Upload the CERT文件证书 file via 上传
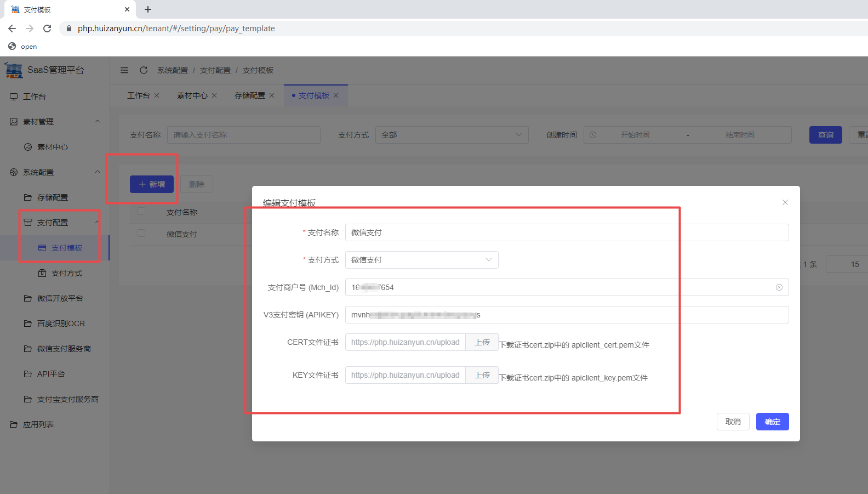This screenshot has width=868, height=494. tap(482, 342)
